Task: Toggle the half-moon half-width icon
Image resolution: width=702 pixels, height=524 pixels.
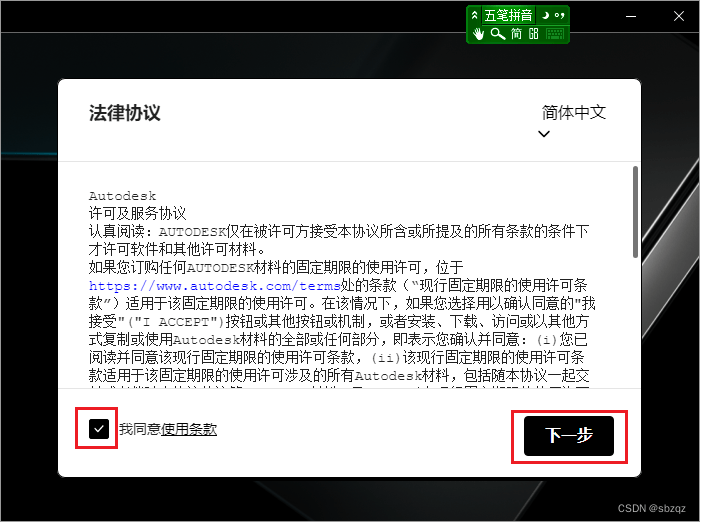Action: point(547,16)
